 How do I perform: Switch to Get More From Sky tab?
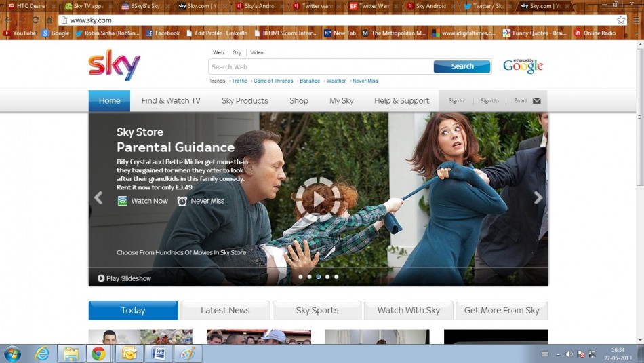coord(502,310)
